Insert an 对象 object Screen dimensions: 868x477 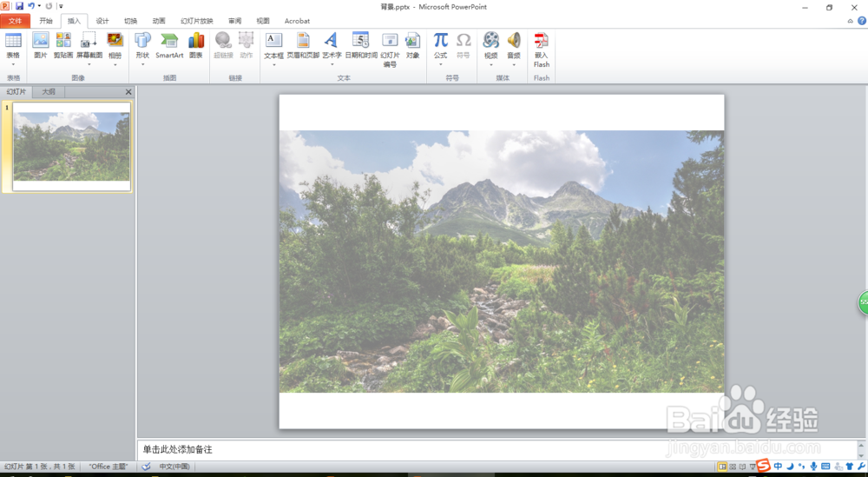point(412,45)
